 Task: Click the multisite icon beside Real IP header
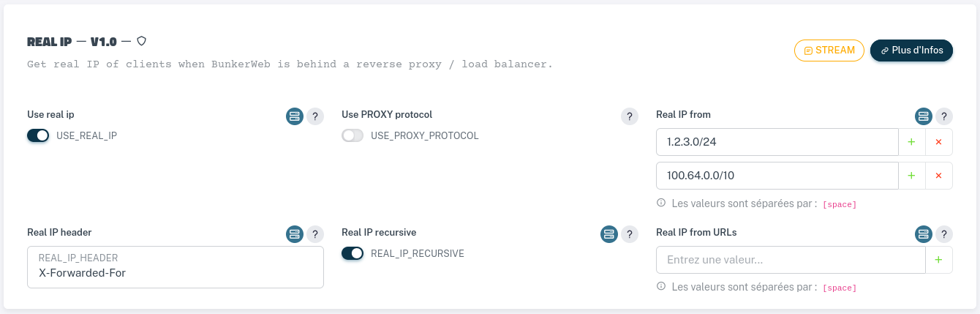295,234
